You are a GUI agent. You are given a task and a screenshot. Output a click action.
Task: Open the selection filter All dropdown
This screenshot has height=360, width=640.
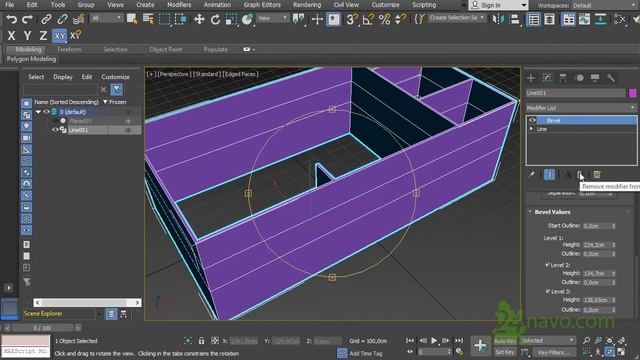coord(106,18)
